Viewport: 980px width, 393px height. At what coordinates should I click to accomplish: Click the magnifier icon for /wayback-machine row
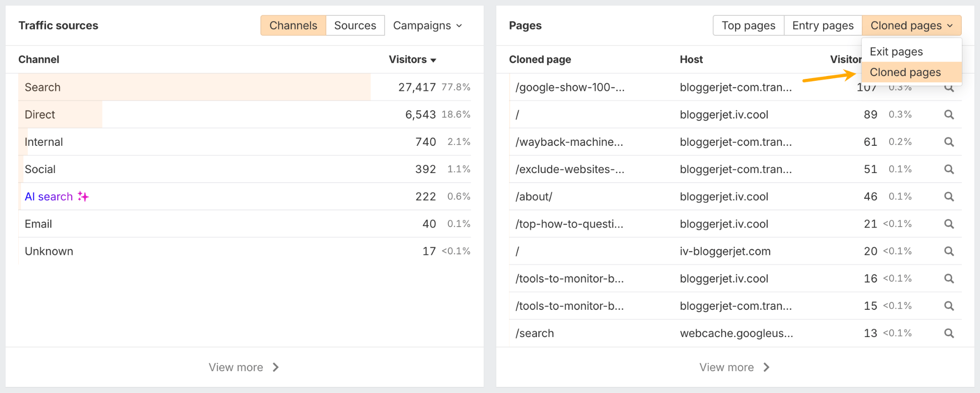click(x=949, y=142)
